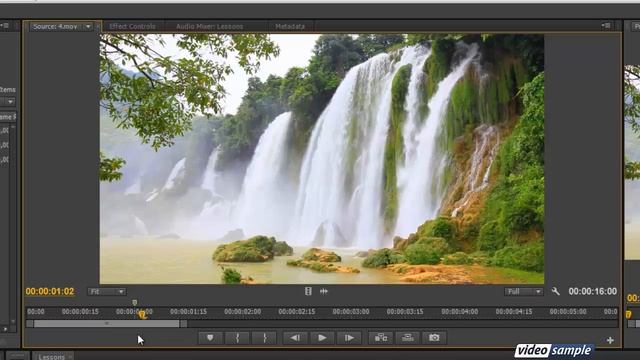Image resolution: width=640 pixels, height=360 pixels.
Task: Click the 00:00:04:15 ruler mark
Action: click(514, 311)
